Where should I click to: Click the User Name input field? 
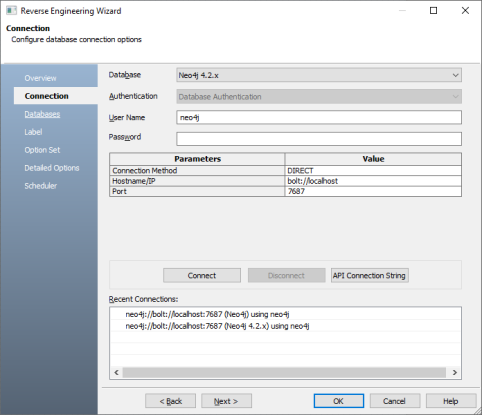[x=319, y=117]
